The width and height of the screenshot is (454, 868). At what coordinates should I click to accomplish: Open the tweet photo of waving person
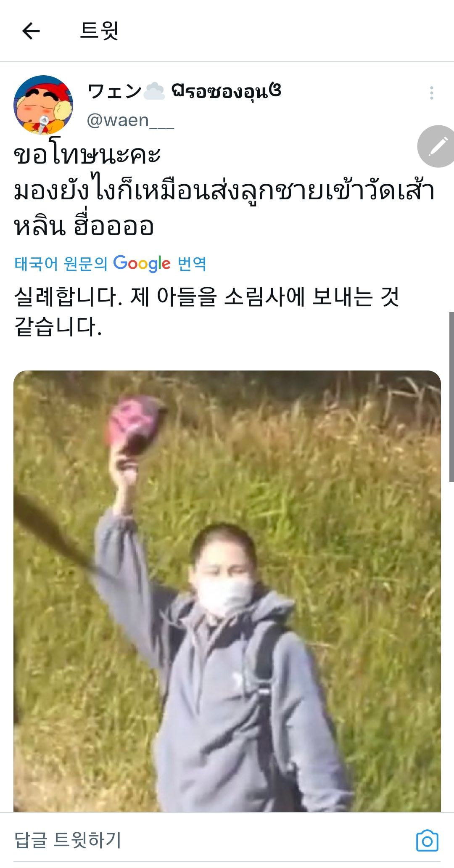227,591
